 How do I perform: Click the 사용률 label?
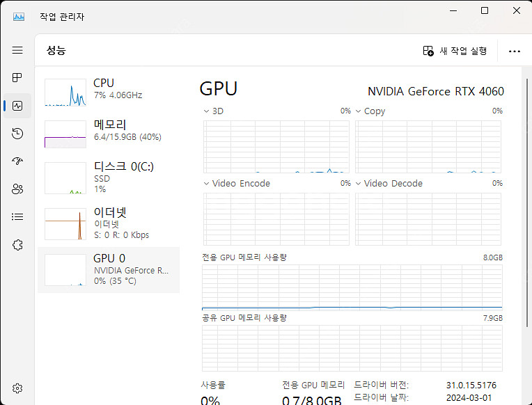(x=213, y=385)
